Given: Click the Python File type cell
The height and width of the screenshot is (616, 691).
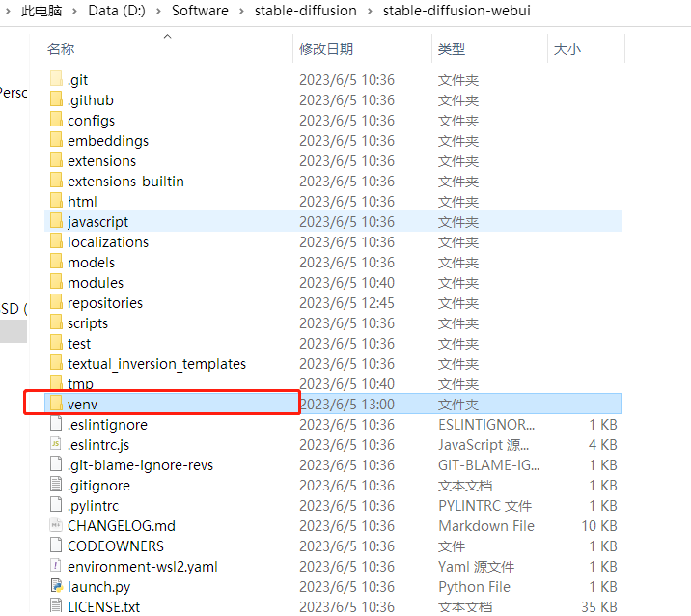Looking at the screenshot, I should click(x=474, y=587).
